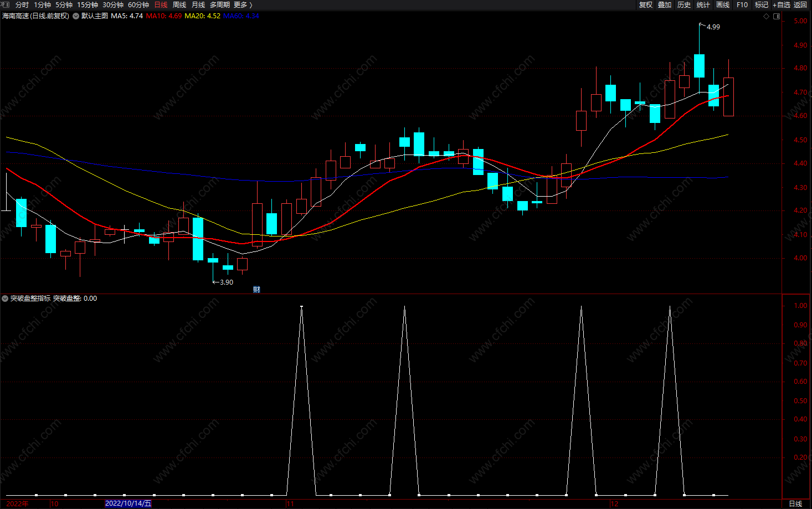Click the blue MA60: 4.34 label
Viewport: 812px width, 509px height.
241,16
